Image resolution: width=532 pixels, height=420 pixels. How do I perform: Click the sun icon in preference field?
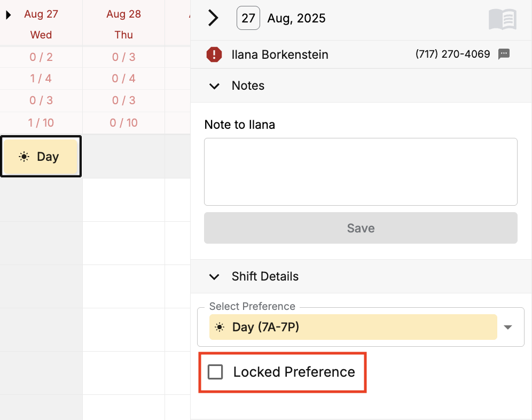coord(220,327)
